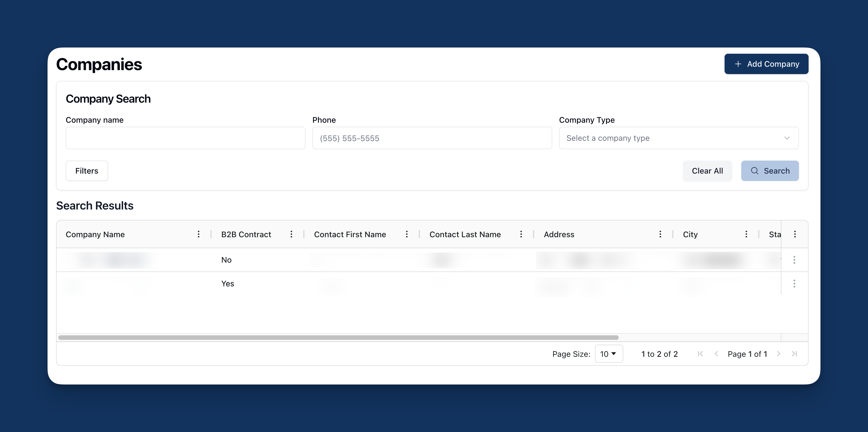Jump to the first results page
Image resolution: width=868 pixels, height=432 pixels.
[700, 354]
